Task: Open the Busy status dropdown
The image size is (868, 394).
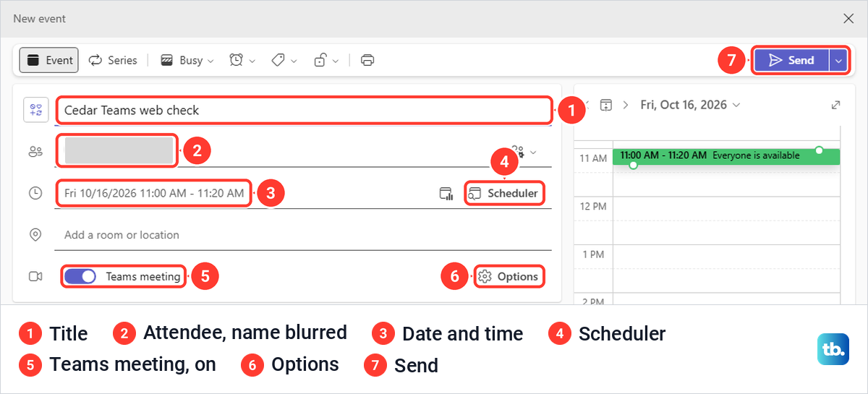Action: coord(187,61)
